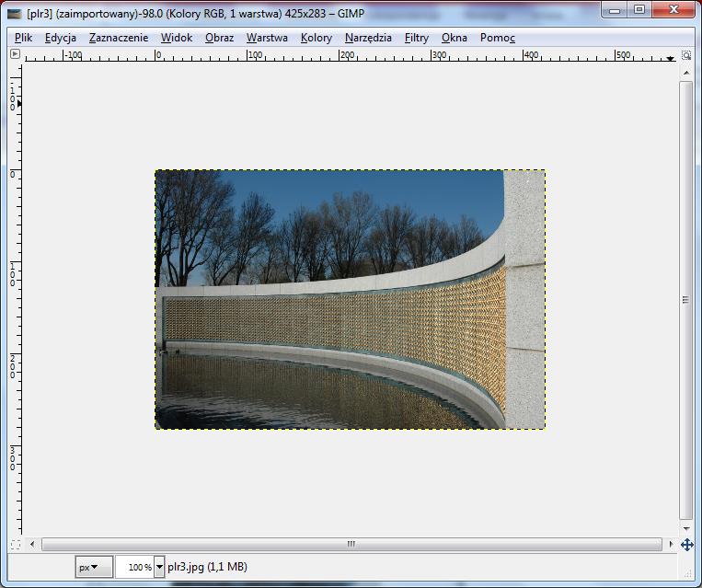Open the Filtry menu
Screen dimensions: 702x588
click(417, 38)
